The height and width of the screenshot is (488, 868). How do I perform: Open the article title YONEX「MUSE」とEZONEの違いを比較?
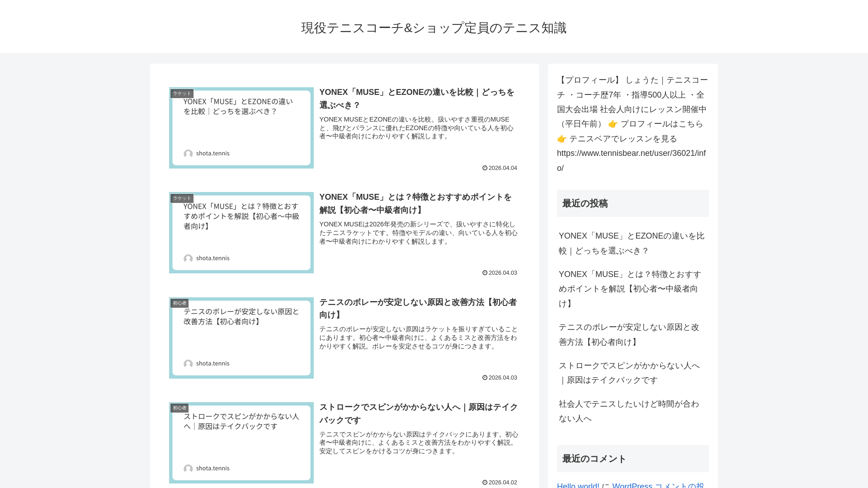click(417, 99)
